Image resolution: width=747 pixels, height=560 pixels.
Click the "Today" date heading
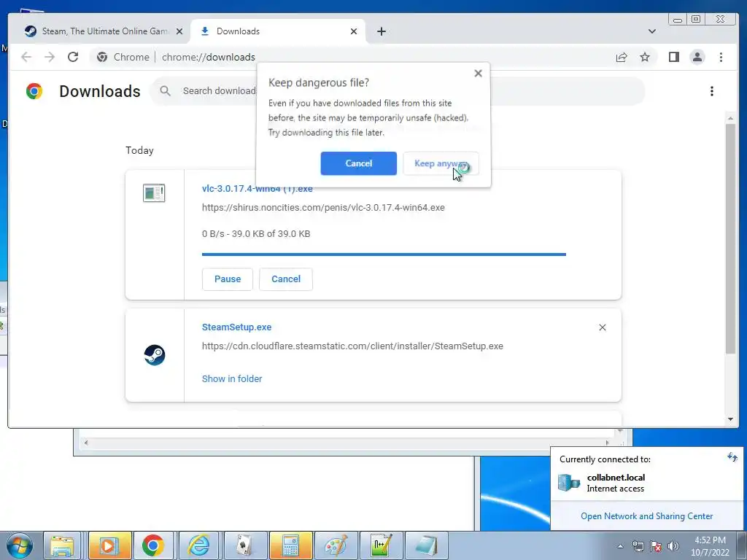[139, 150]
